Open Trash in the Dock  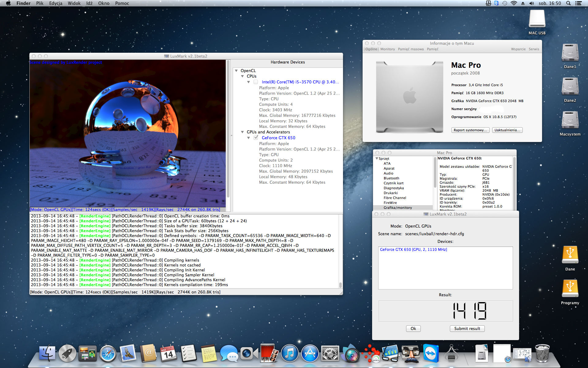coord(542,353)
